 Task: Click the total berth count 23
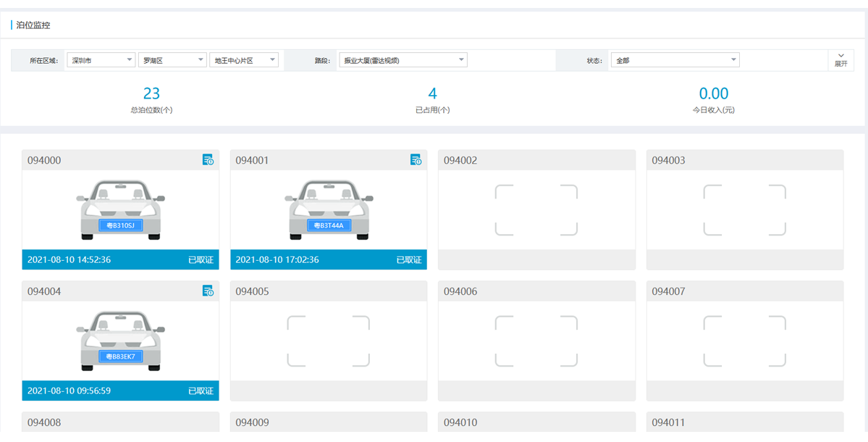[152, 93]
